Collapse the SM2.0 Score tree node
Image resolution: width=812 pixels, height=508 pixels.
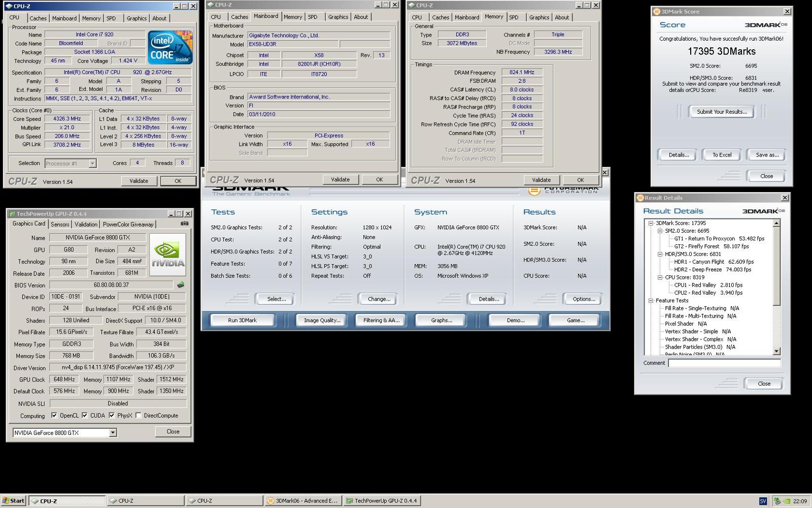(660, 231)
